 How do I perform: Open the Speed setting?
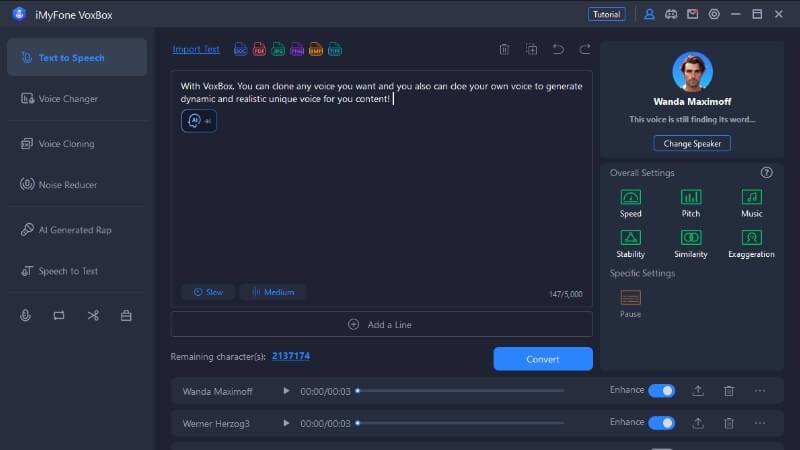pyautogui.click(x=631, y=203)
